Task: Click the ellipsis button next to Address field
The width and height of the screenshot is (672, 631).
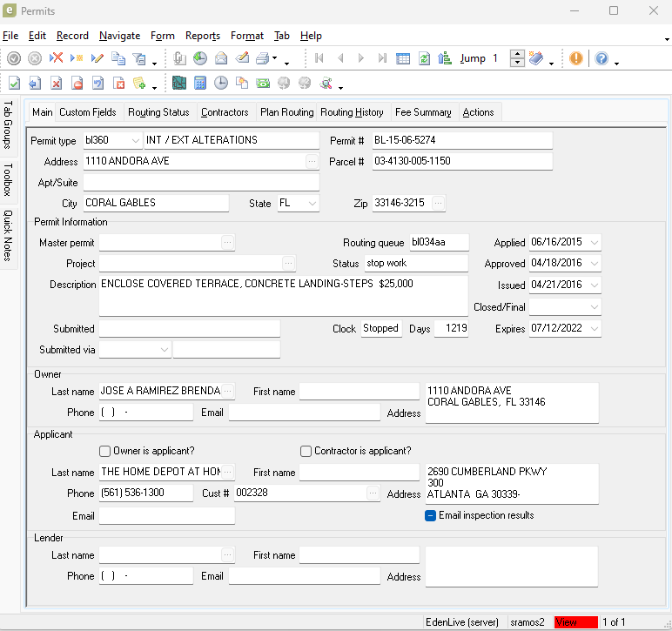Action: [x=312, y=161]
